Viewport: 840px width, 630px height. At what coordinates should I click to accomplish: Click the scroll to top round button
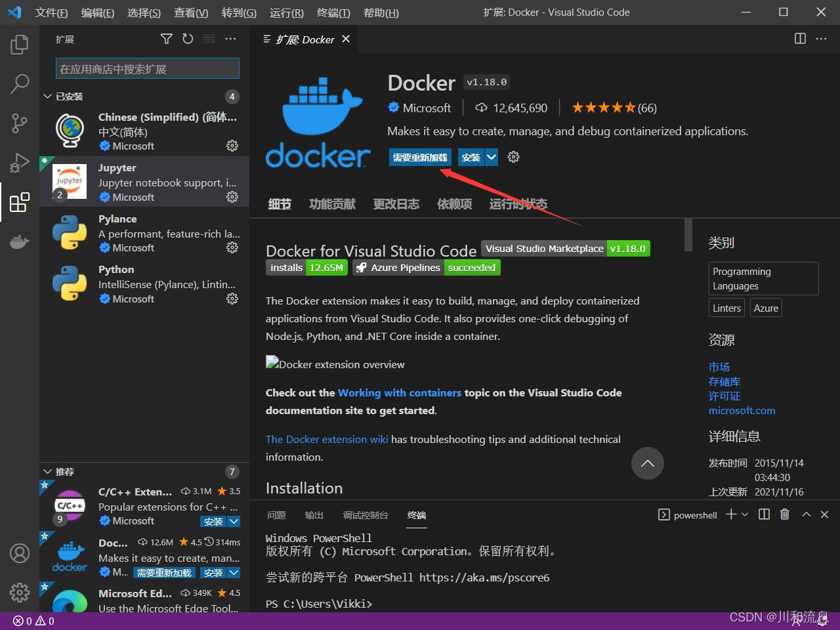point(648,463)
